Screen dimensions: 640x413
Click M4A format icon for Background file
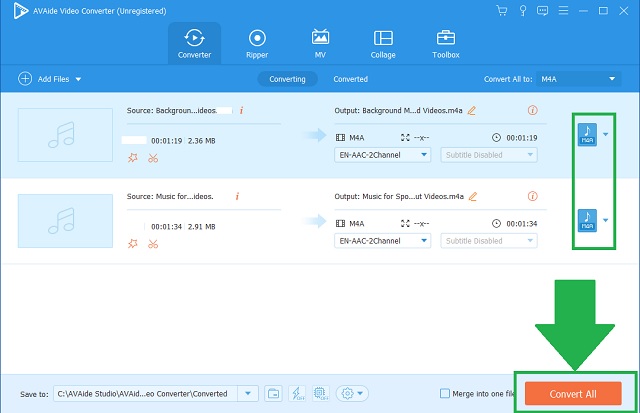click(587, 135)
